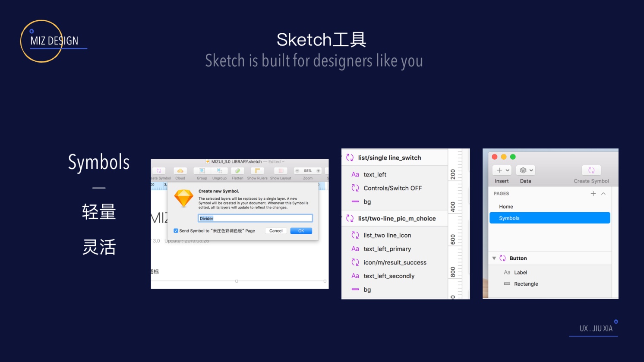Click the Show Rulers toolbar icon
Viewport: 644px width, 362px height.
pyautogui.click(x=257, y=171)
